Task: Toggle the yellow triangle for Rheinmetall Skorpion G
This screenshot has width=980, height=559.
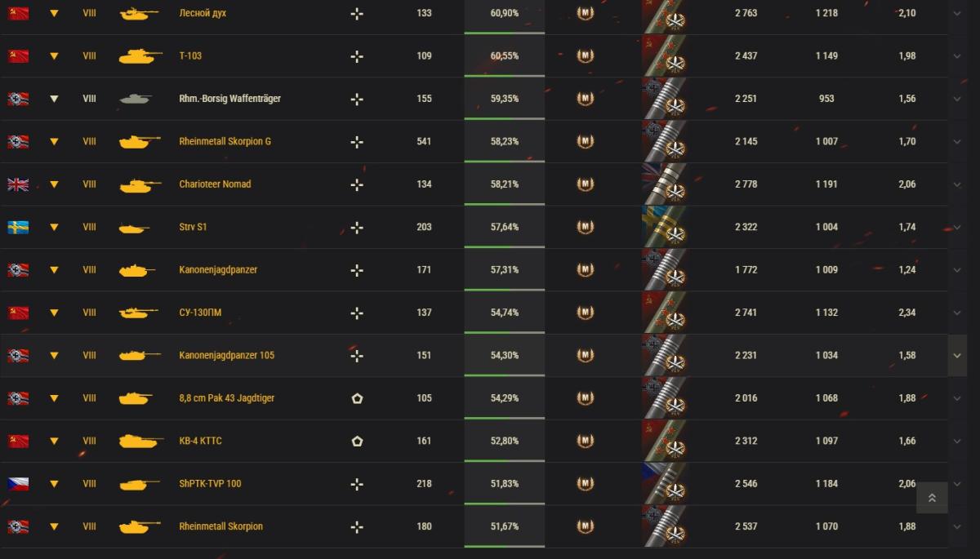Action: pos(54,141)
